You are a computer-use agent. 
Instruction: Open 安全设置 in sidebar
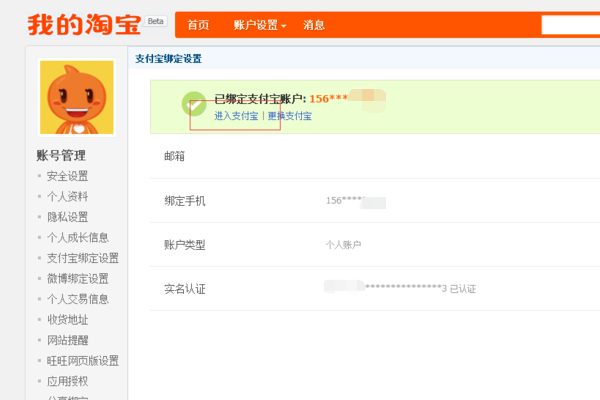[67, 176]
